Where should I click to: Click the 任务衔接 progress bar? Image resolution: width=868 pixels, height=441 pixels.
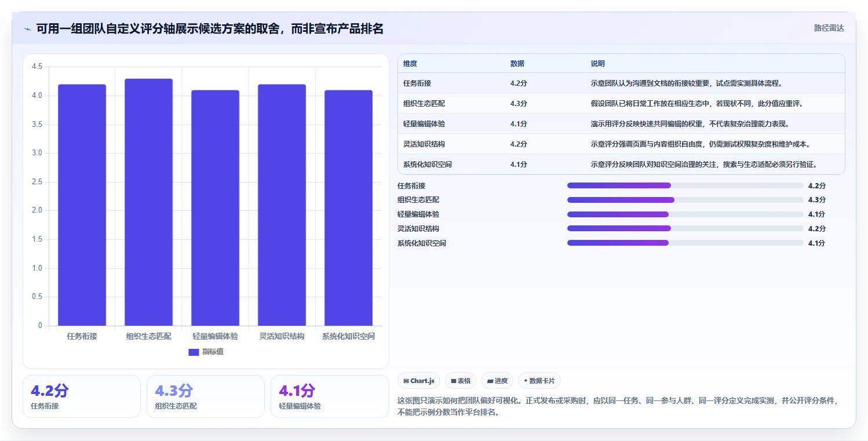(685, 185)
